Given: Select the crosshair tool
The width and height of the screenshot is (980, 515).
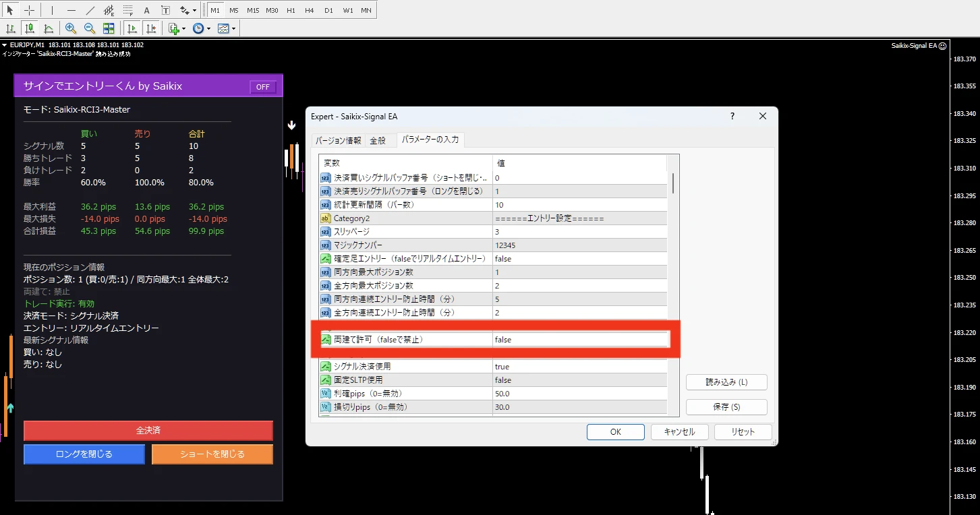Looking at the screenshot, I should pos(29,10).
